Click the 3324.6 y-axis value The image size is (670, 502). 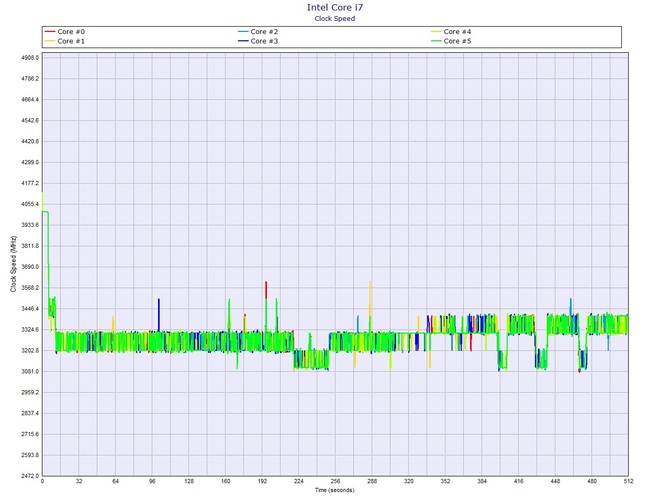tap(30, 330)
